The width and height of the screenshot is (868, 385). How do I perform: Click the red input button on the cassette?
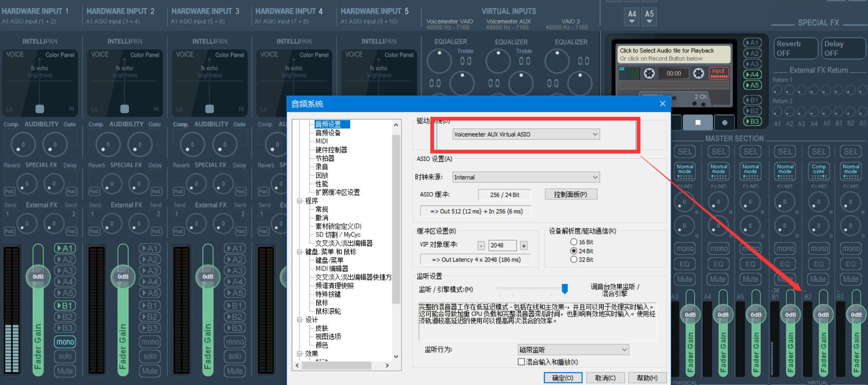pos(719,73)
